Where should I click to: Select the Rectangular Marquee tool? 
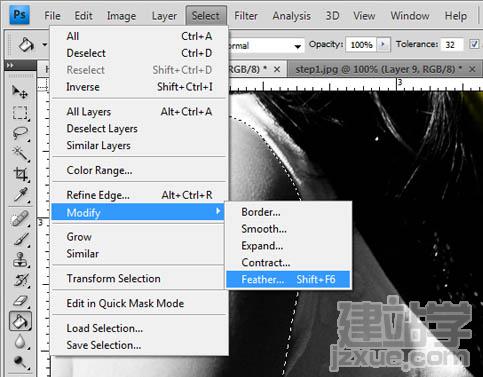click(20, 113)
